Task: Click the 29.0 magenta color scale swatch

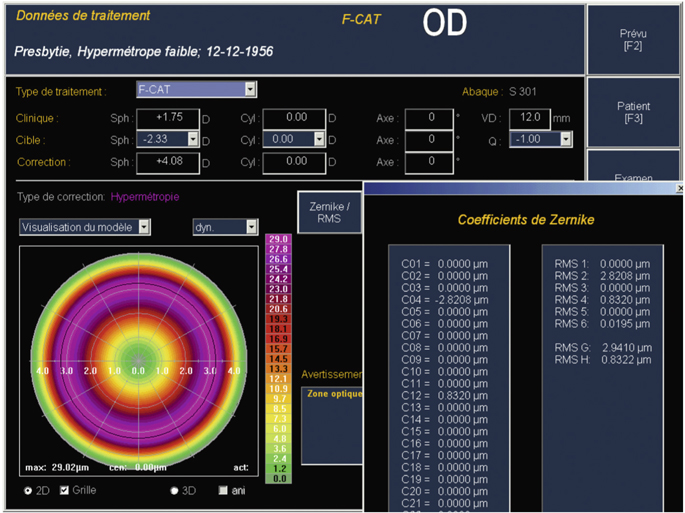Action: pos(279,240)
